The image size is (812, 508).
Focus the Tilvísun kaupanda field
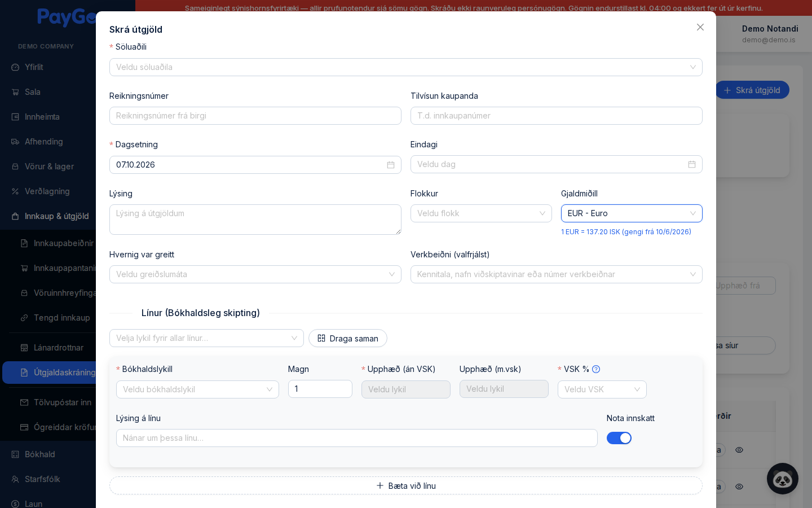click(x=557, y=116)
